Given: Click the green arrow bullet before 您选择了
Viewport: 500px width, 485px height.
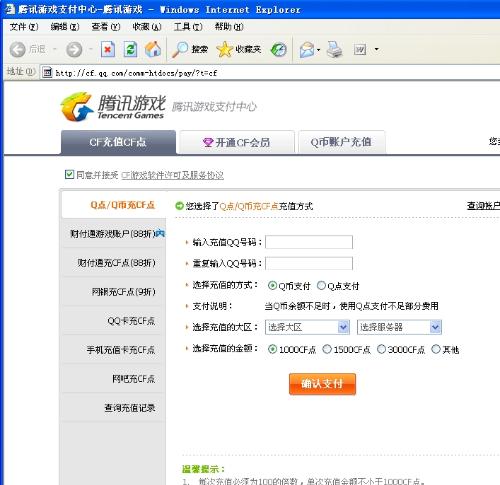Looking at the screenshot, I should tap(179, 206).
